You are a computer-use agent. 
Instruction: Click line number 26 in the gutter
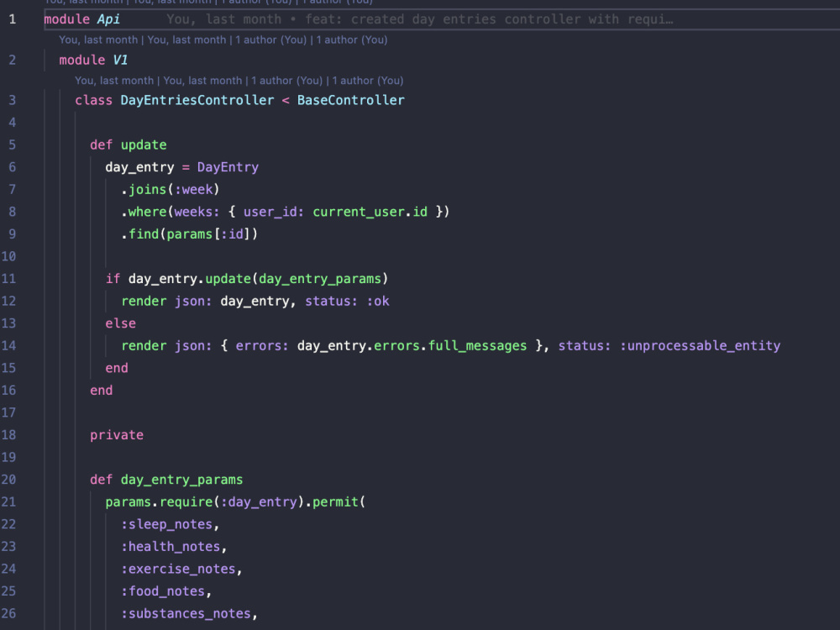point(8,613)
